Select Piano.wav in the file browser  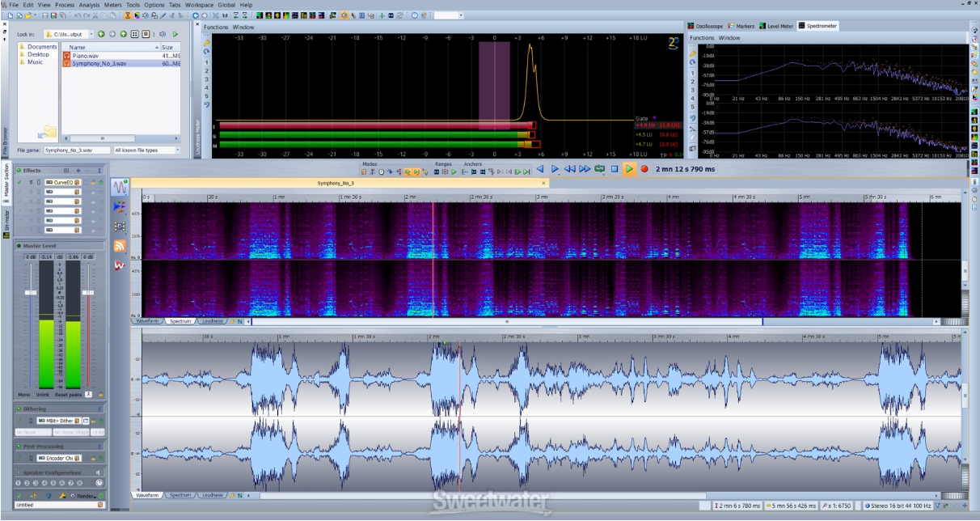pos(86,56)
